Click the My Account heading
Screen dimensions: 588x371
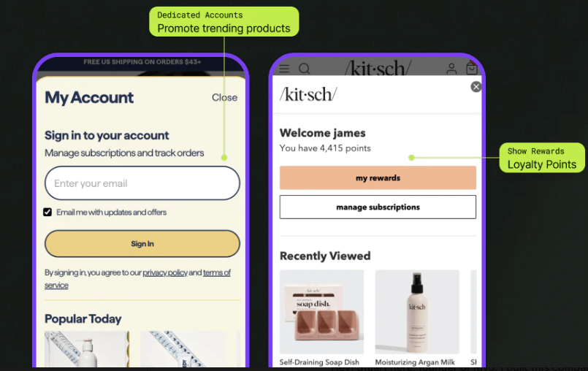(89, 98)
